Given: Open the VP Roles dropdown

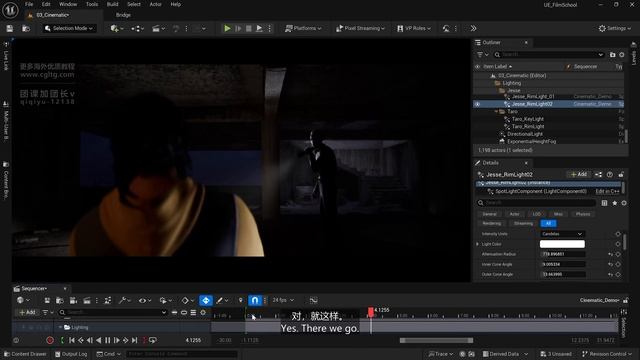Looking at the screenshot, I should click(413, 28).
